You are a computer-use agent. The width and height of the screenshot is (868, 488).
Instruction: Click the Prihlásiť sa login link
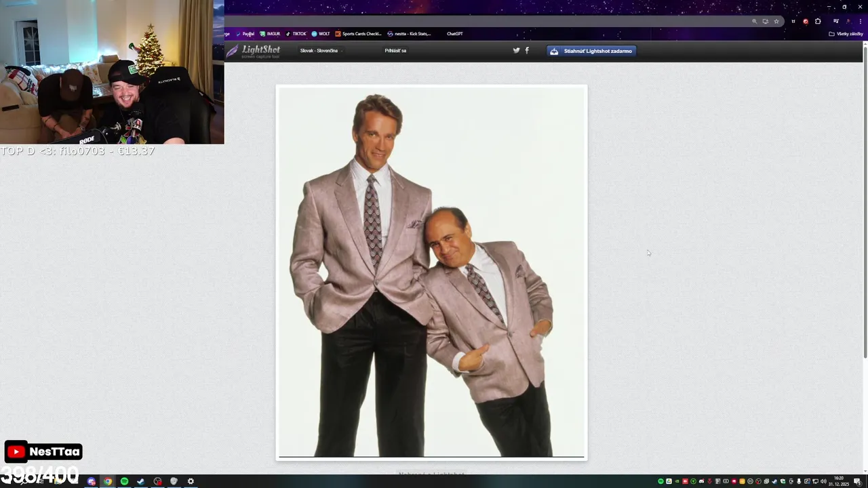pos(395,51)
